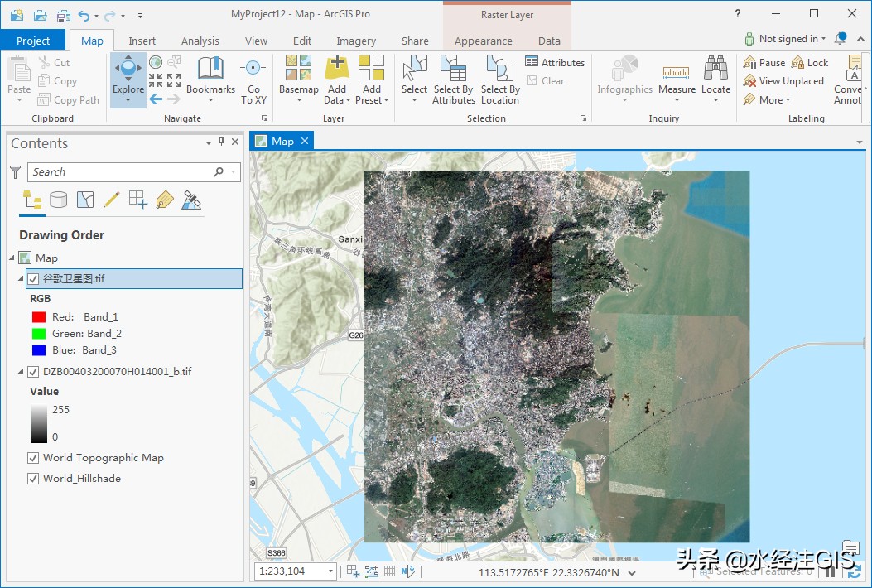Screen dimensions: 872x588
Task: Open the map scale dropdown
Action: pyautogui.click(x=330, y=571)
